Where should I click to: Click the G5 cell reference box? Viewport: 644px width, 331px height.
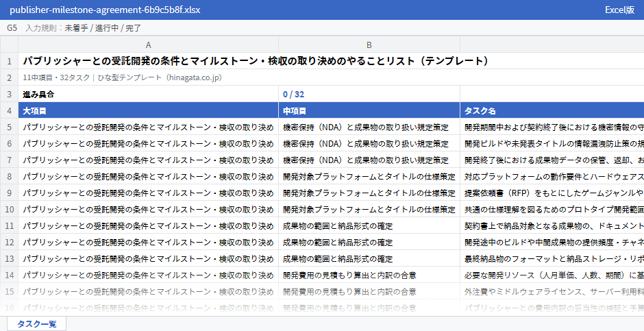click(x=12, y=28)
